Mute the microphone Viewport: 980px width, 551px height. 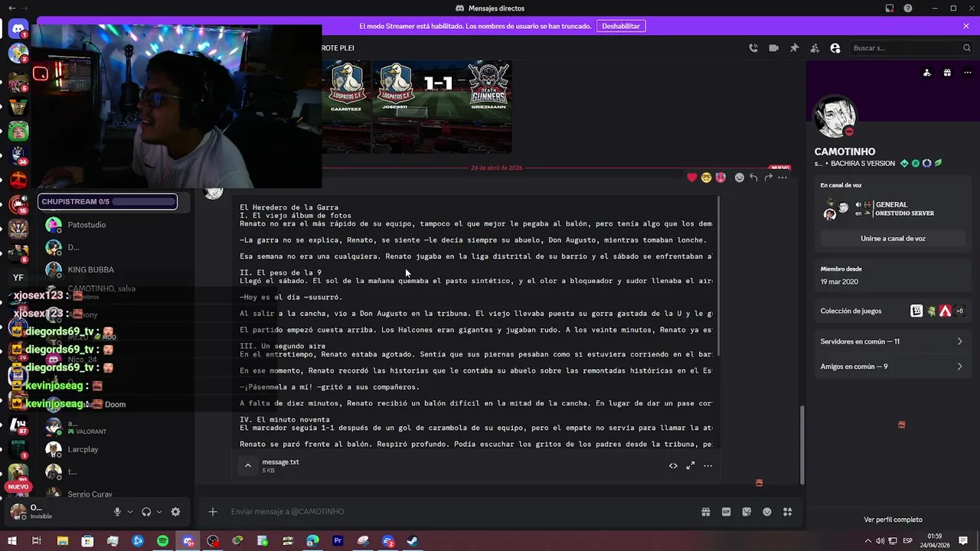click(x=117, y=512)
